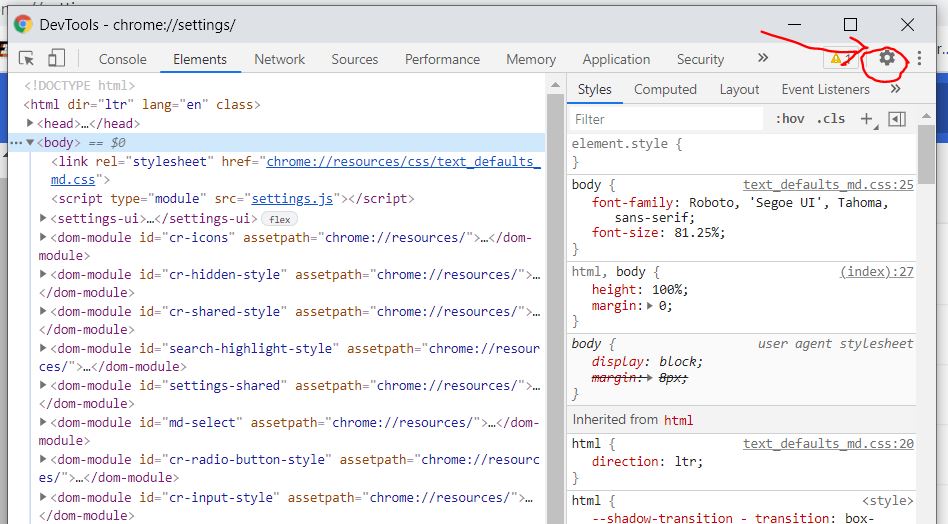Click the ellipsis actions before body node
The image size is (948, 524).
tap(16, 143)
